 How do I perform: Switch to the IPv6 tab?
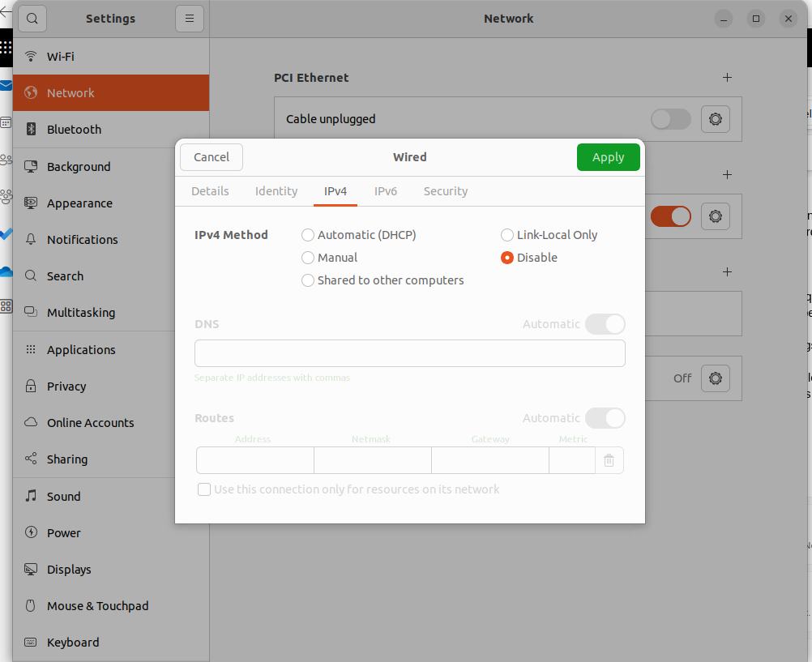coord(385,191)
